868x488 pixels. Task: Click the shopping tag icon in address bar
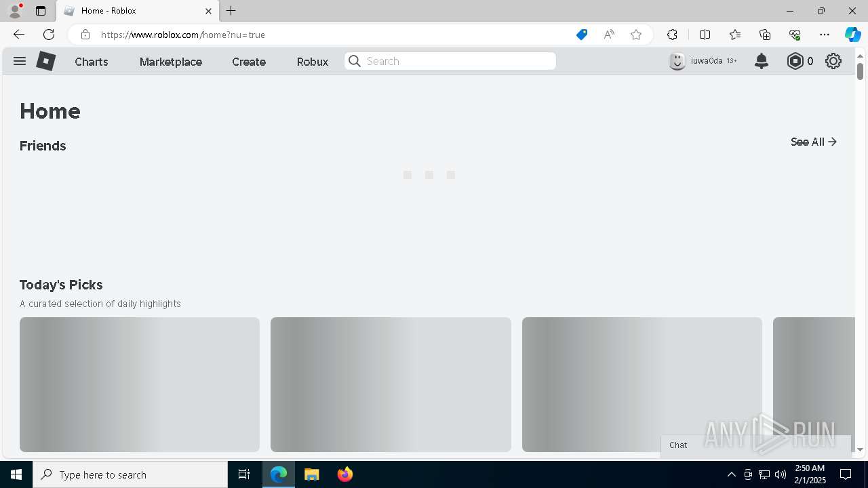pyautogui.click(x=582, y=35)
